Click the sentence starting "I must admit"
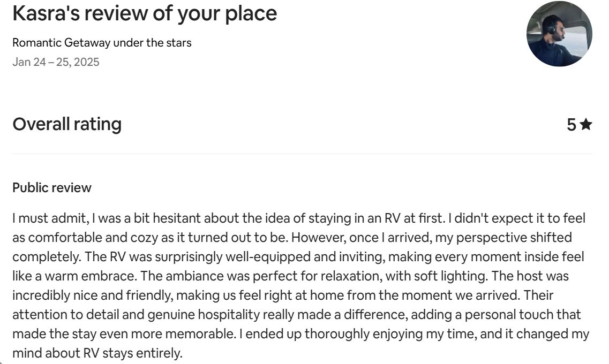Image resolution: width=609 pixels, height=364 pixels. point(228,218)
